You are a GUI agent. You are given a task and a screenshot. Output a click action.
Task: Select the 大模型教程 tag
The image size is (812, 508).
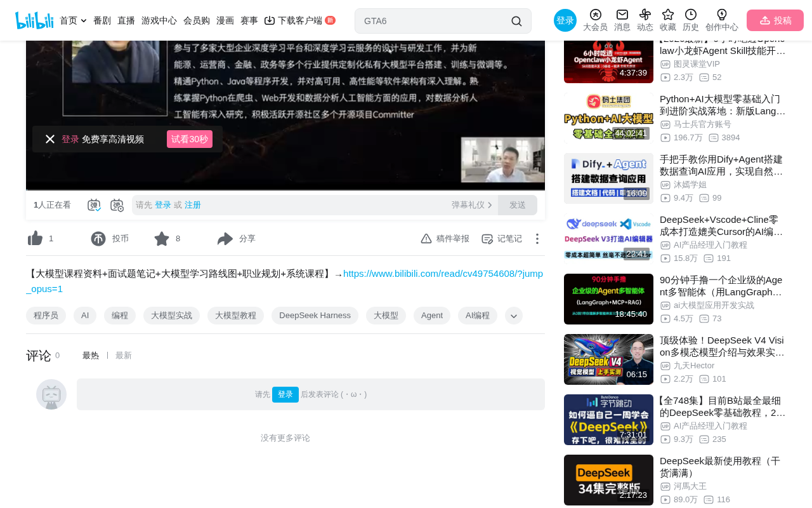(x=235, y=316)
